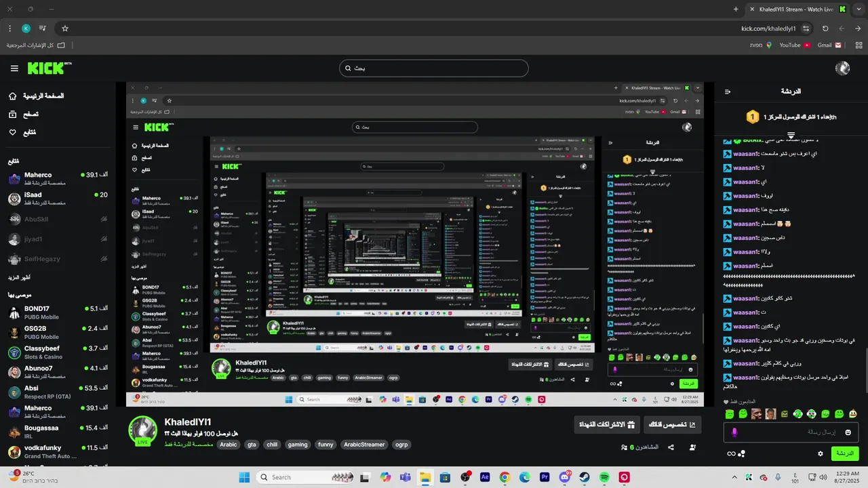This screenshot has height=488, width=868.
Task: Open the browser three-dot menu
Action: pyautogui.click(x=9, y=28)
